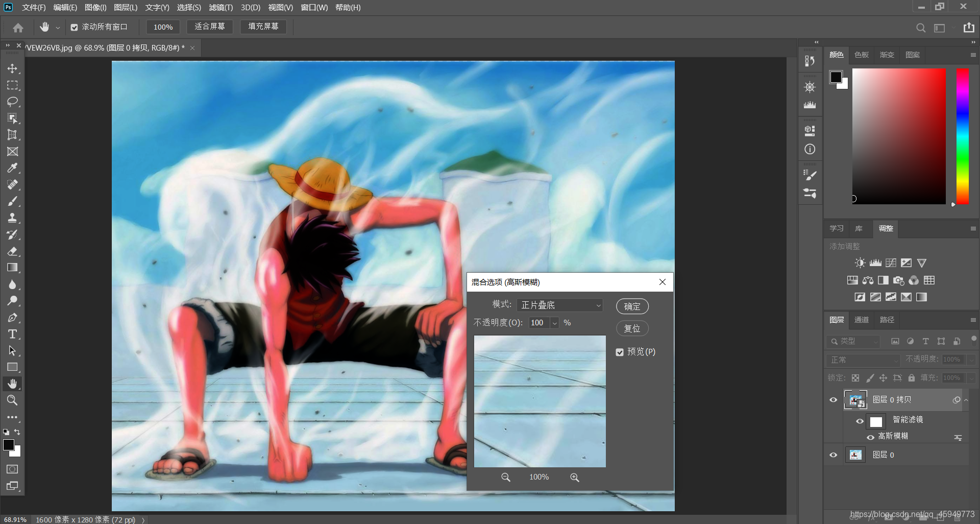Pick a color in the red color field
This screenshot has height=524, width=980.
pyautogui.click(x=899, y=136)
